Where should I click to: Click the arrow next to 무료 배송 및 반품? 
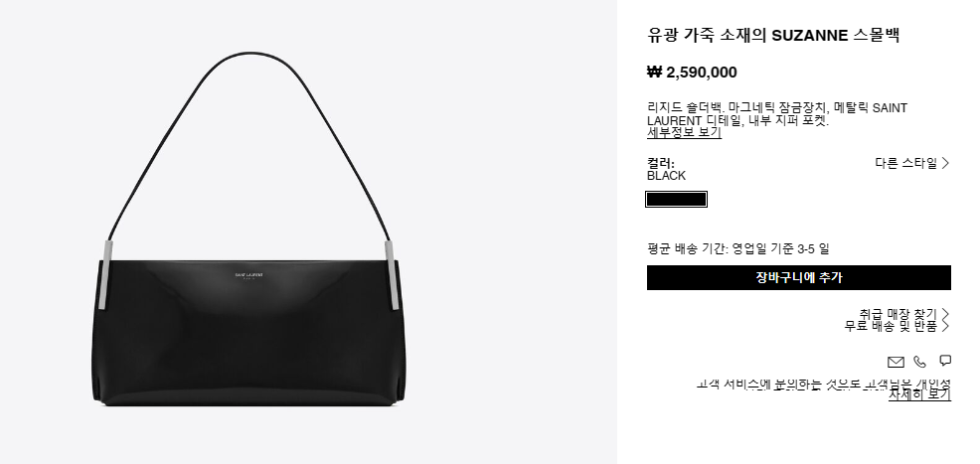(945, 326)
